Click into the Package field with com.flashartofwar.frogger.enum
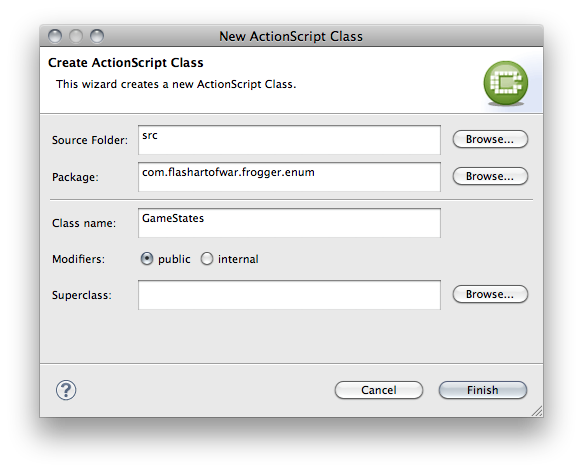 tap(289, 177)
